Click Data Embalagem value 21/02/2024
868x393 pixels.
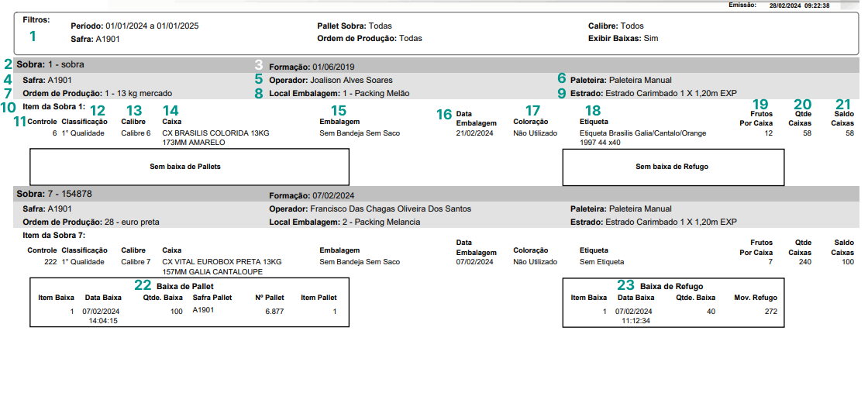(474, 133)
